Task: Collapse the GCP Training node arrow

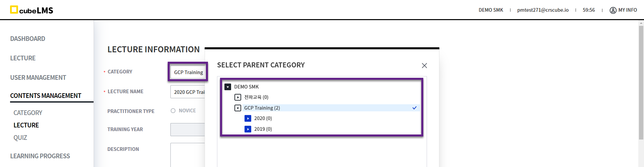Action: (x=238, y=108)
